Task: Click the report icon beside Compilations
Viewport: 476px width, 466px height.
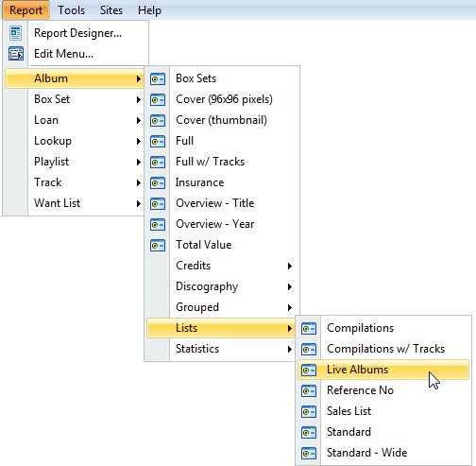Action: [309, 328]
